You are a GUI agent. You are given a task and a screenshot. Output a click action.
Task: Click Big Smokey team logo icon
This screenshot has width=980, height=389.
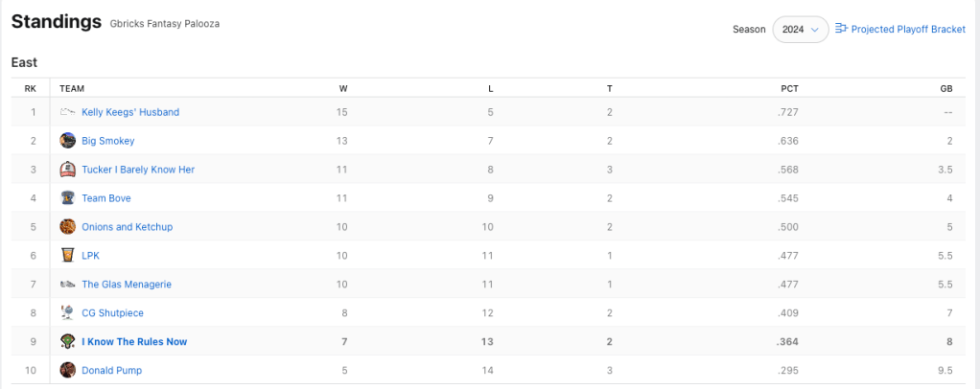(x=67, y=141)
